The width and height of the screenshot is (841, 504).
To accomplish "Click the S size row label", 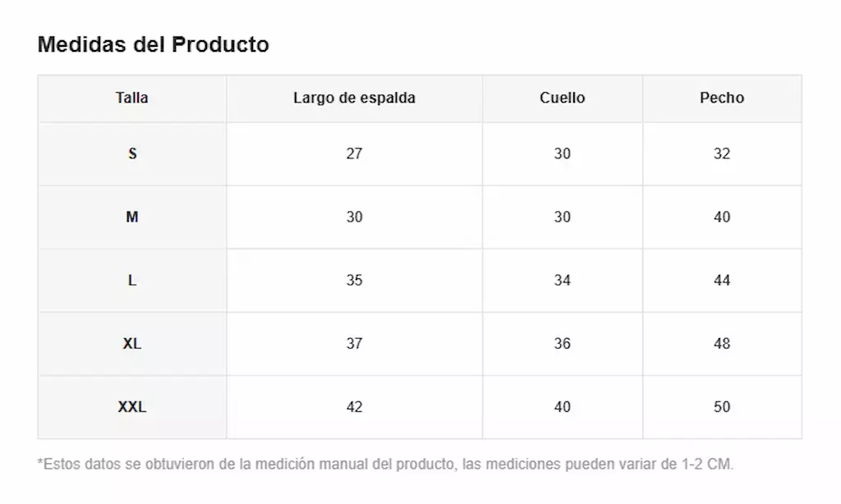I will pyautogui.click(x=132, y=153).
